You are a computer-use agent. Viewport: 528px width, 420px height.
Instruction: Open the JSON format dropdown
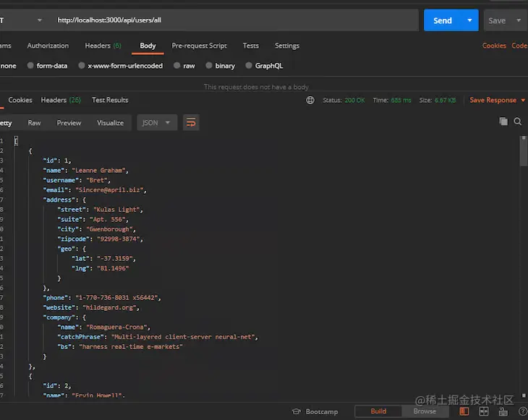click(x=157, y=122)
